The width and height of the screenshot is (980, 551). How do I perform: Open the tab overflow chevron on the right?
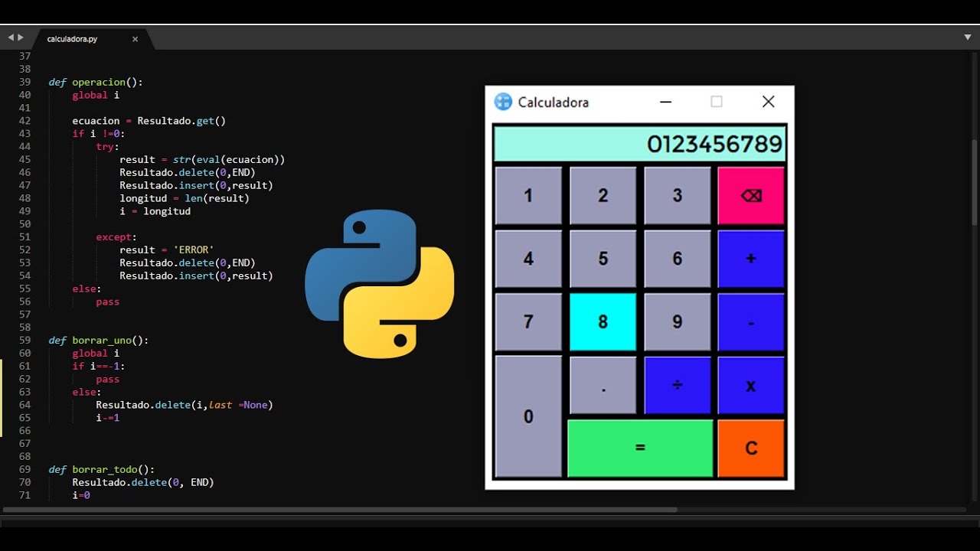coord(966,37)
